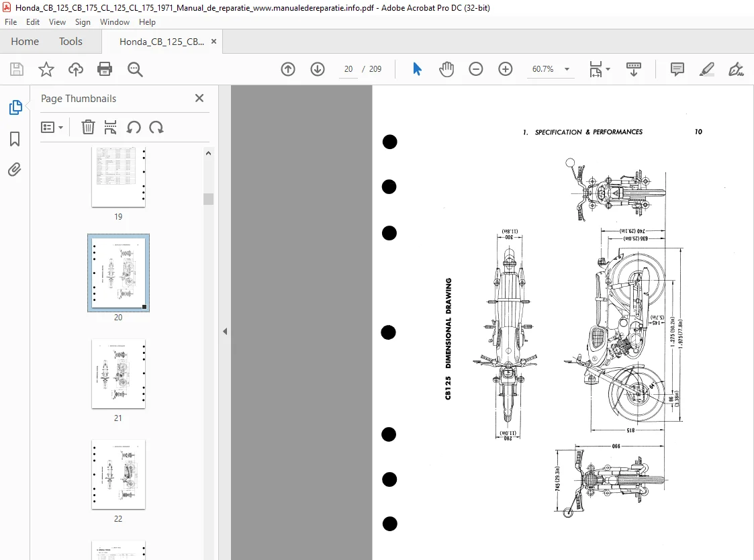This screenshot has width=754, height=560.
Task: Select page 22 thumbnail
Action: pos(118,474)
